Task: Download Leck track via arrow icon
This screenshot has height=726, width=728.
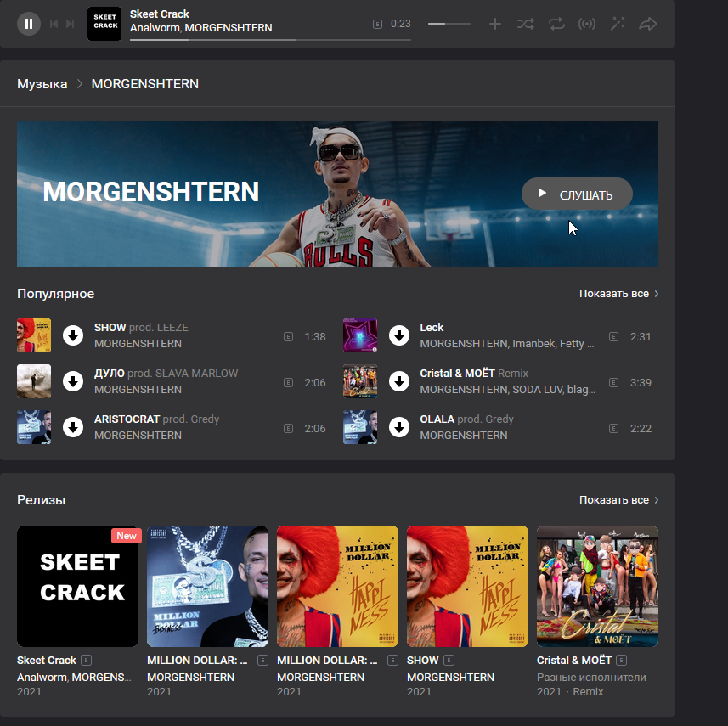Action: pyautogui.click(x=398, y=335)
